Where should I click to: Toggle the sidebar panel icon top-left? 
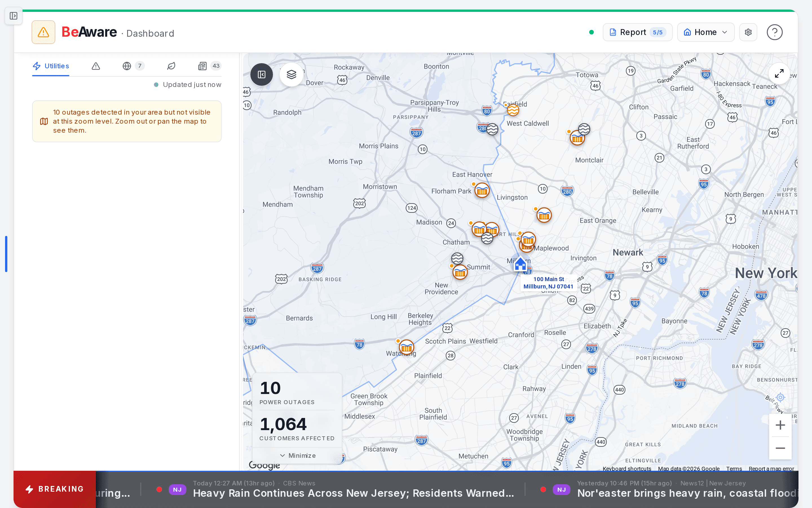(14, 16)
